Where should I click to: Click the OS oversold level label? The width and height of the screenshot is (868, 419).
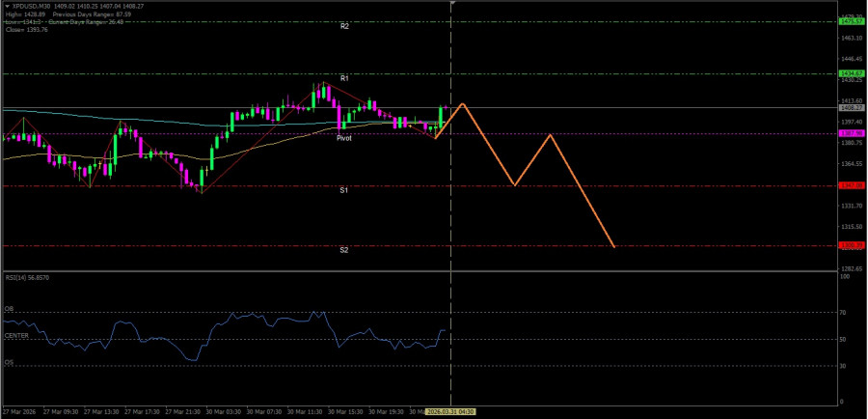[9, 363]
